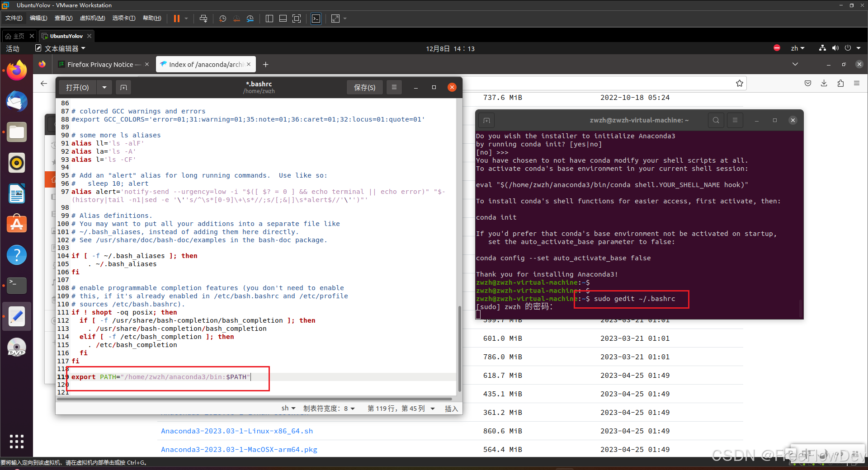Click the 保存(S) save button in gedit
Screen dimensions: 868x470
364,87
